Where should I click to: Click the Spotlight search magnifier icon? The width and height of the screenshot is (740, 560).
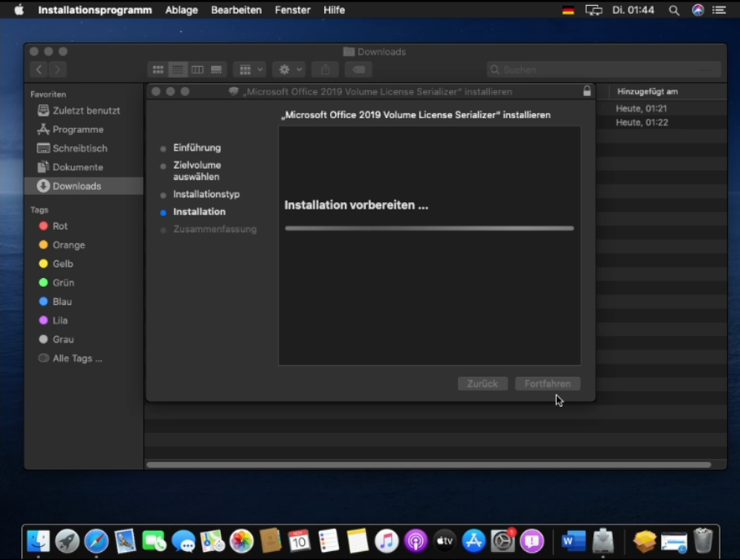674,10
